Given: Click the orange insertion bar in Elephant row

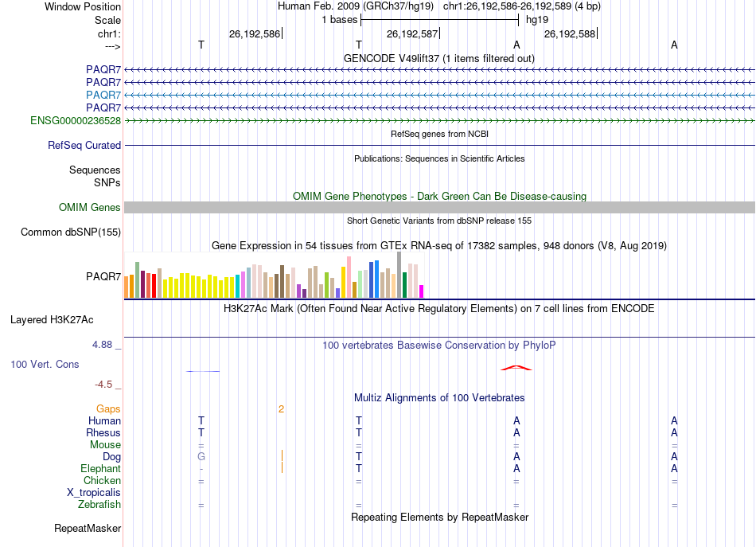Looking at the screenshot, I should point(282,468).
